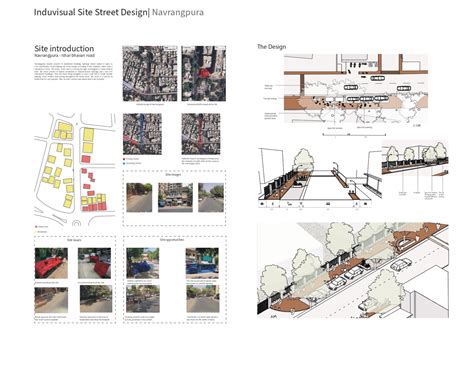Open the bottom-left street photo in Site opportunities

tap(143, 299)
